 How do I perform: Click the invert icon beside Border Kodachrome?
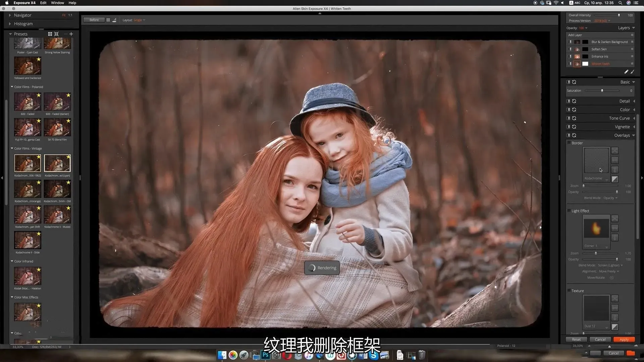click(x=614, y=179)
